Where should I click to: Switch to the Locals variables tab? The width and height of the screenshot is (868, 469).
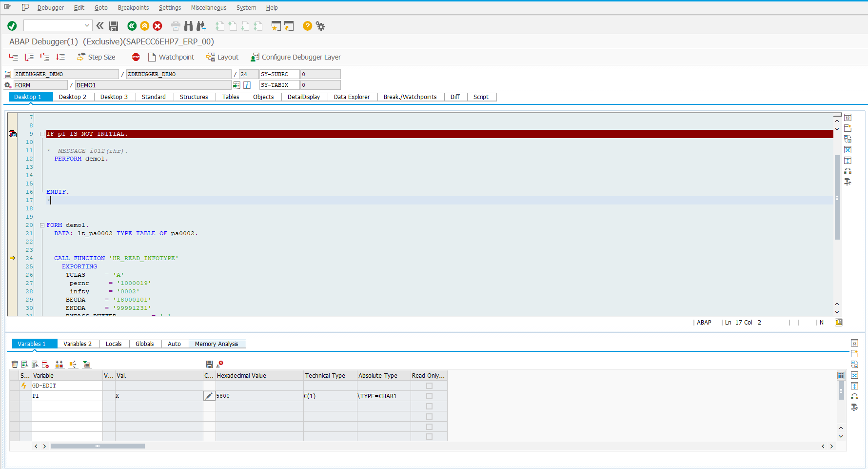pyautogui.click(x=114, y=344)
